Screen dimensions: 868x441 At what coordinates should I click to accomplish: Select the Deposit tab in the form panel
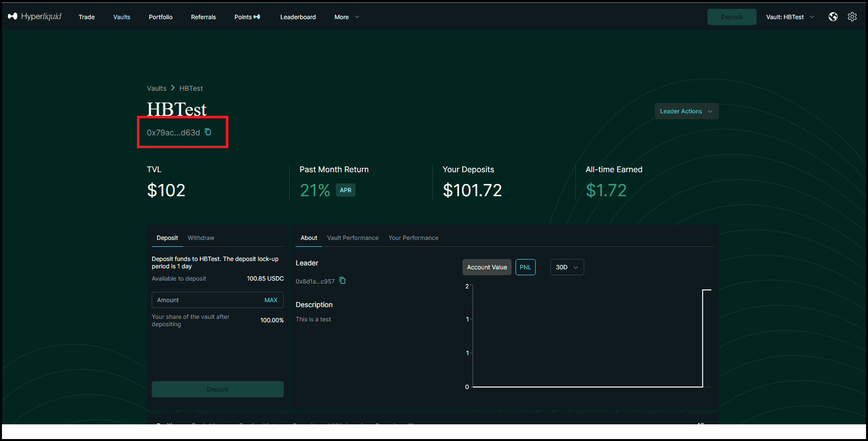[x=167, y=238]
